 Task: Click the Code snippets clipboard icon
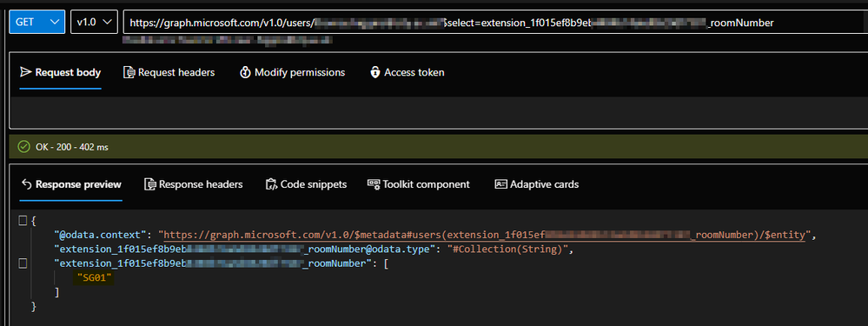click(x=271, y=184)
